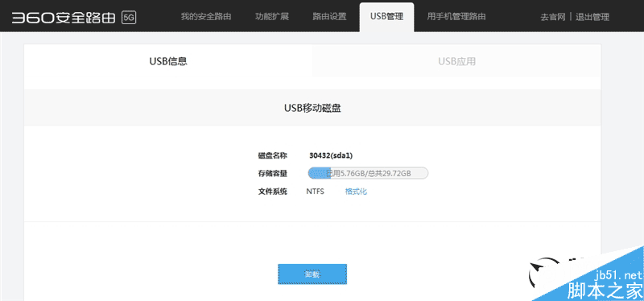This screenshot has width=644, height=301.
Task: Click the 文件系统 label
Action: pos(273,192)
